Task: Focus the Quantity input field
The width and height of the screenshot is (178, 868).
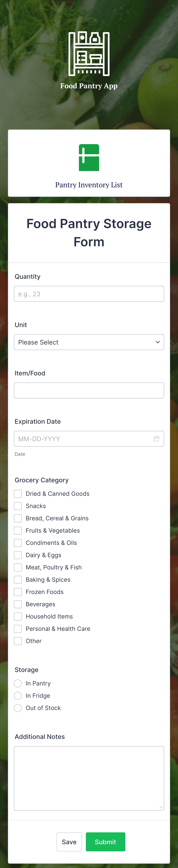Action: [x=89, y=294]
